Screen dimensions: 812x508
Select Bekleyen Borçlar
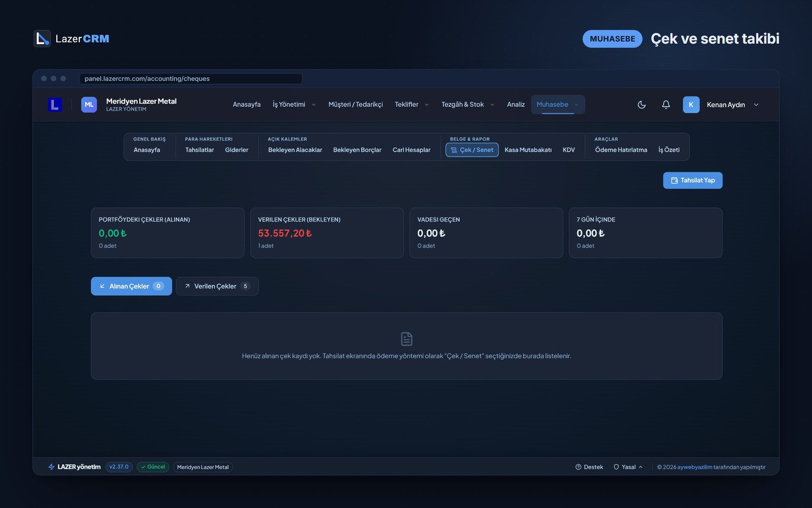pyautogui.click(x=357, y=150)
